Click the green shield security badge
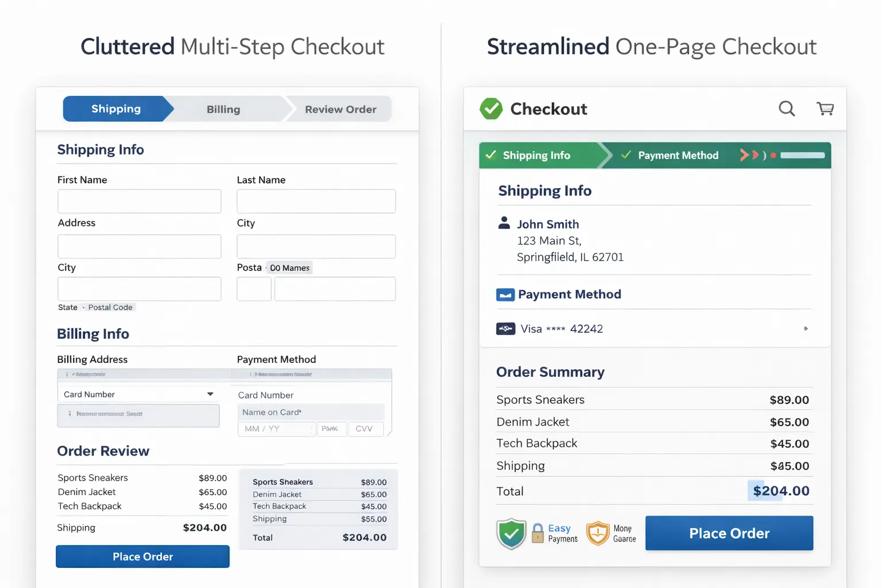Viewport: 882px width, 588px height. [x=511, y=533]
